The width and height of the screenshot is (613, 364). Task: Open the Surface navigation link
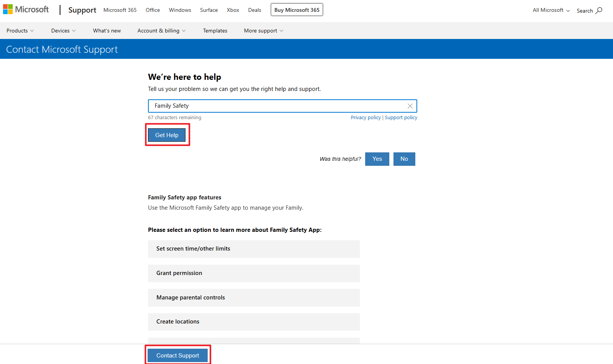209,10
